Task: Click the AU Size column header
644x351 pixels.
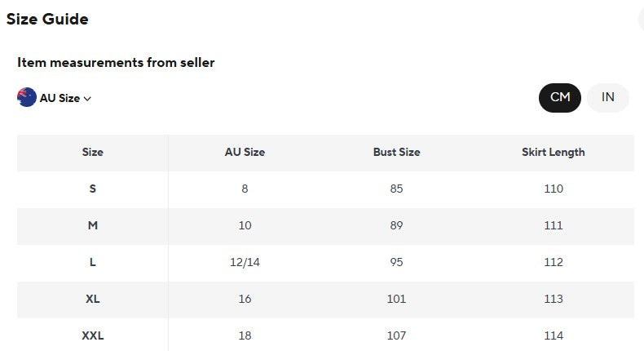Action: (x=245, y=153)
